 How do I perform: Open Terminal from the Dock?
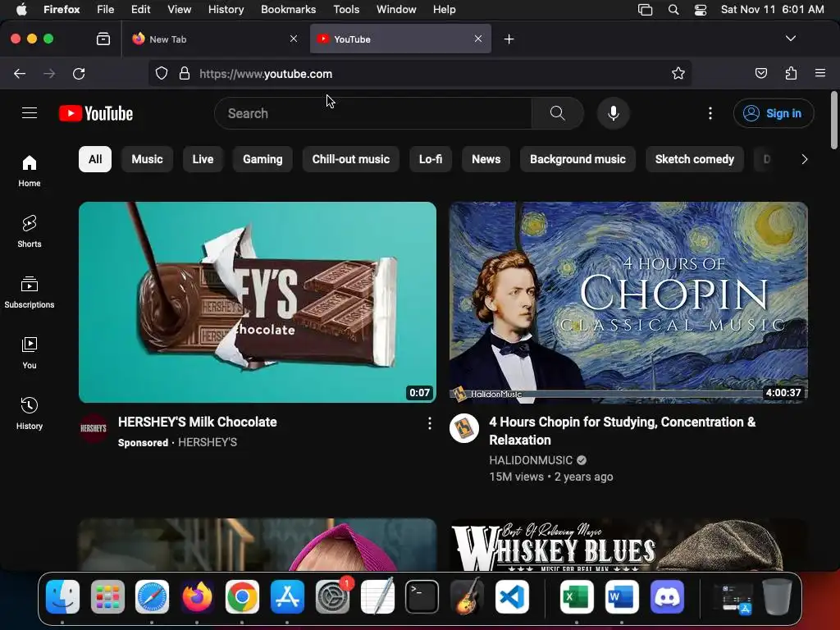(x=422, y=596)
